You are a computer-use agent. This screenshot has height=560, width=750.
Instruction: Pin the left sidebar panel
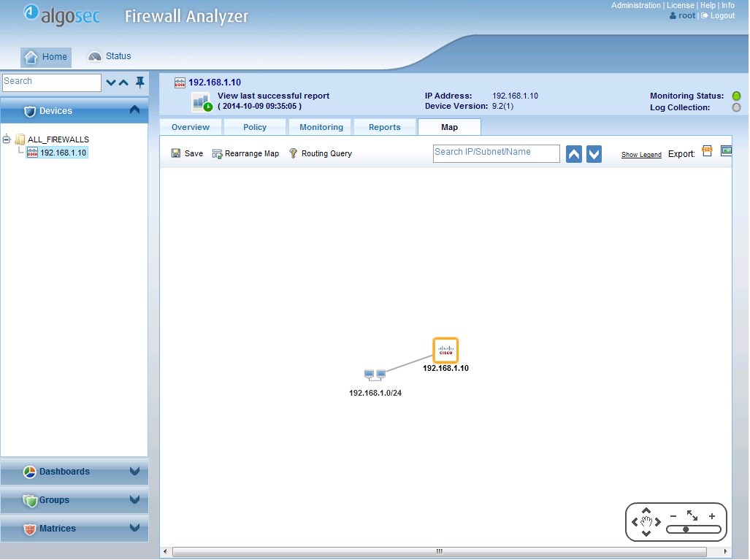[140, 83]
